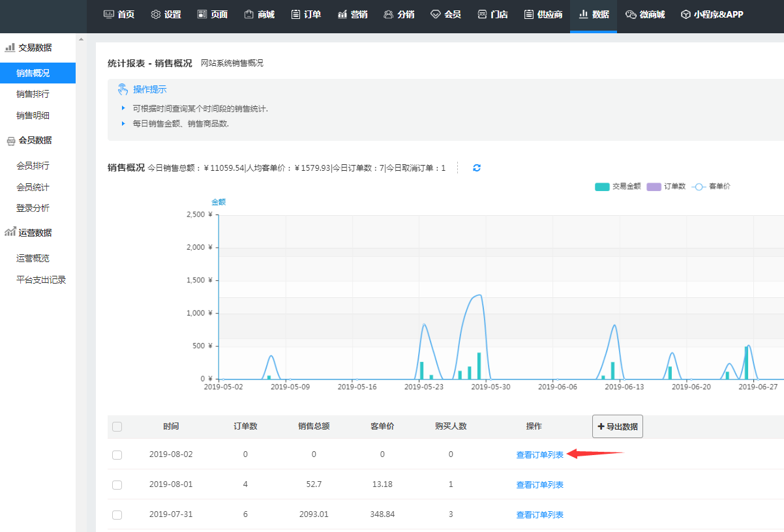Open 设置 via its gear icon

[155, 14]
